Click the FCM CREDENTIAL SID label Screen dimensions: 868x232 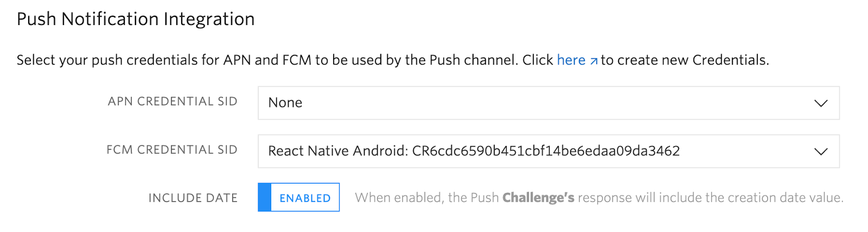coord(172,150)
